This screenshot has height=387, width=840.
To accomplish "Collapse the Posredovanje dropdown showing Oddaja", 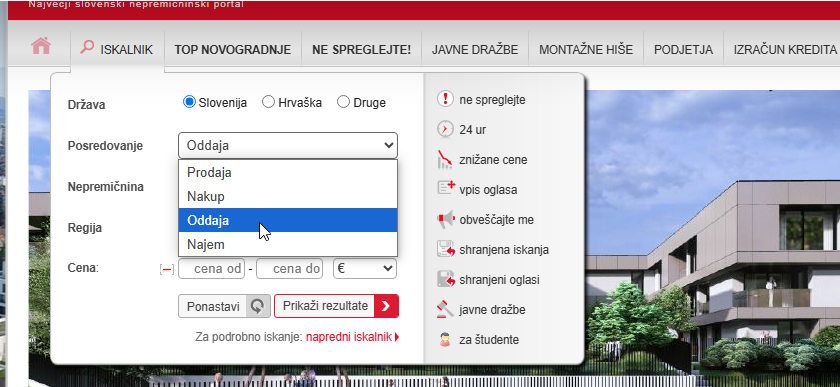I will 288,145.
